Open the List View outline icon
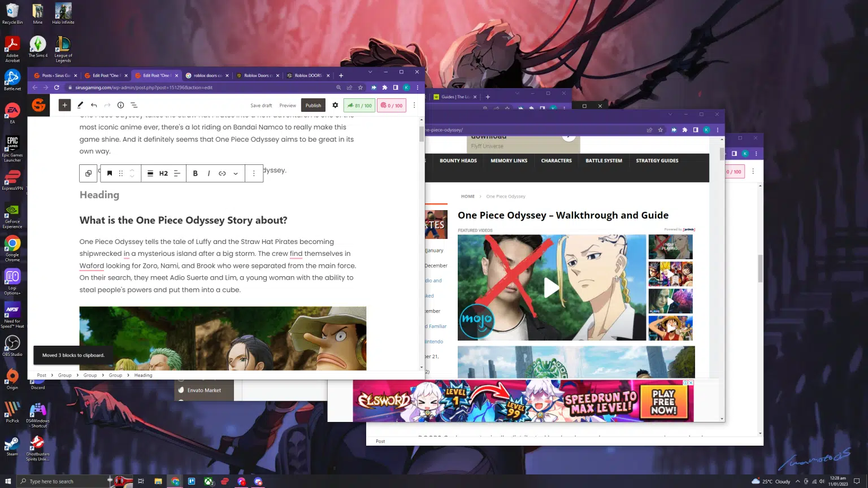 pos(134,105)
